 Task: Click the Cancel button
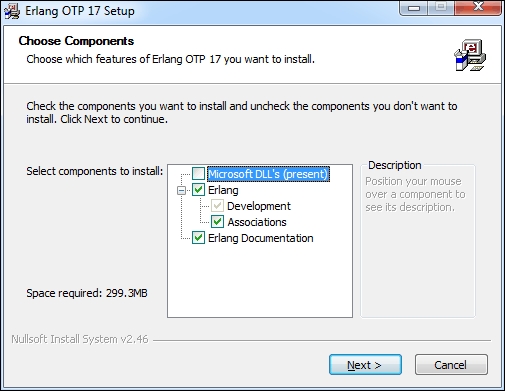[x=451, y=365]
